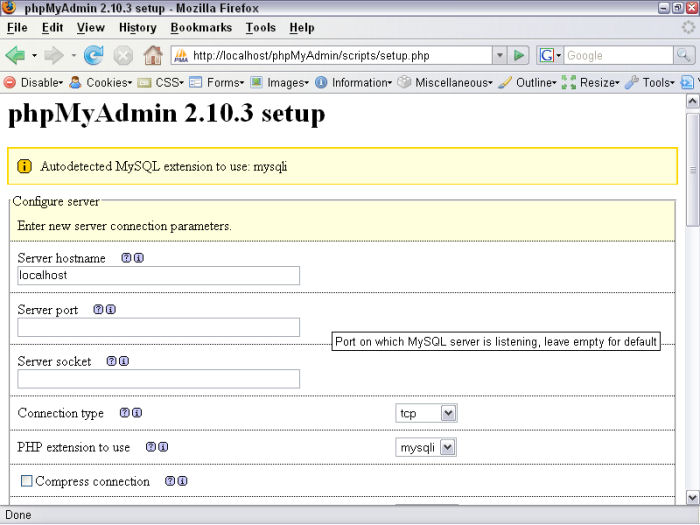Open the Outline dropdown in the developer toolbar
The width and height of the screenshot is (700, 525).
[x=528, y=83]
